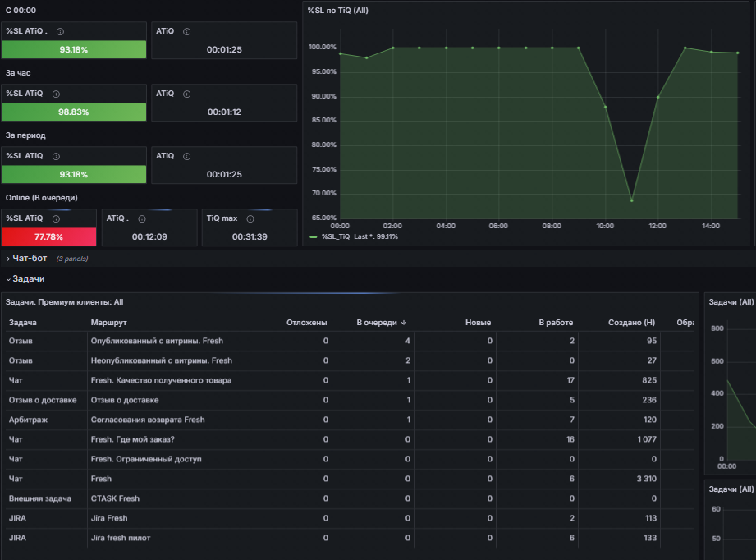The height and width of the screenshot is (560, 756).
Task: Click the lowest data point on the SL chart
Action: tap(631, 200)
